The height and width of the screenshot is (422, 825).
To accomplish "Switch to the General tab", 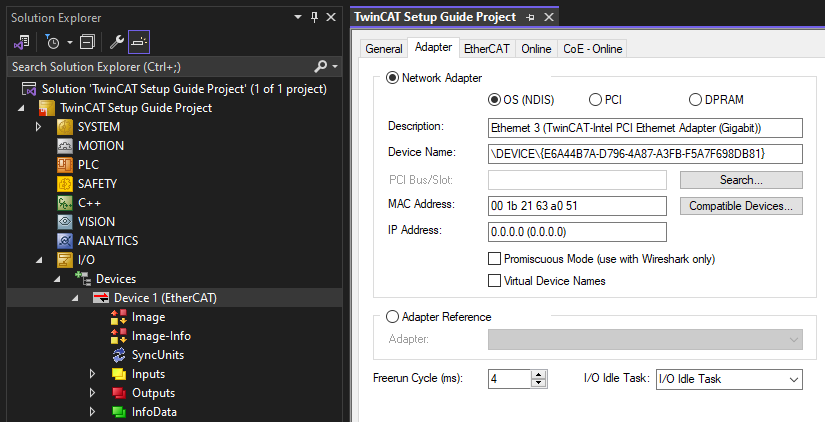I will tap(384, 49).
